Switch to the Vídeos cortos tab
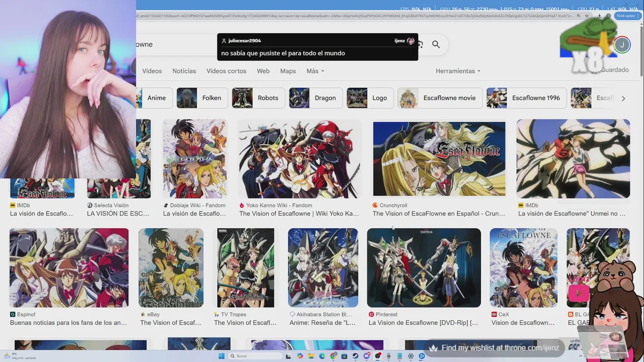Screen dimensions: 644x362 coord(226,71)
